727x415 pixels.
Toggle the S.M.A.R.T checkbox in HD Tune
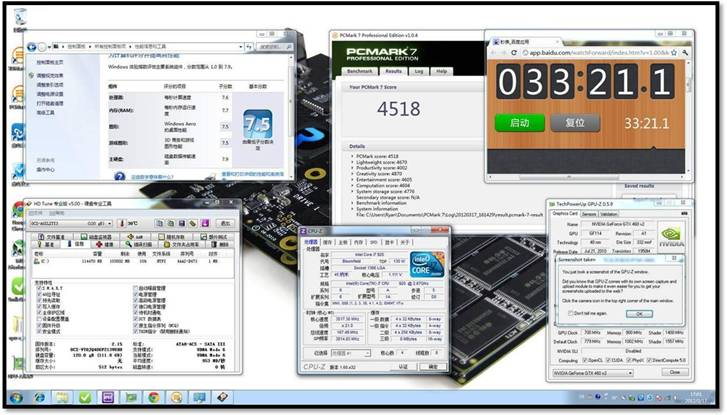[38, 288]
